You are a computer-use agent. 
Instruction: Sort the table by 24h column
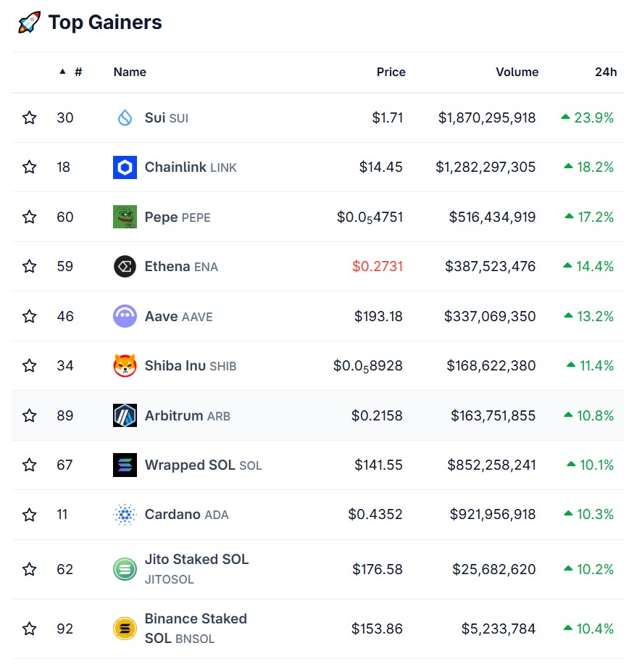tap(604, 72)
